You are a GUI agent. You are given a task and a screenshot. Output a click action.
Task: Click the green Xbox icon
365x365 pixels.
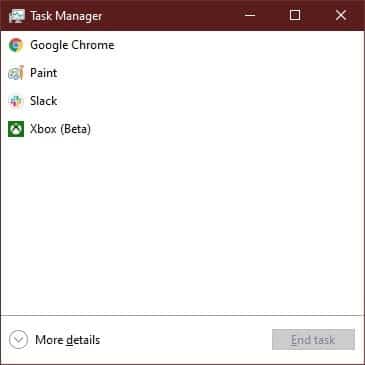point(16,129)
